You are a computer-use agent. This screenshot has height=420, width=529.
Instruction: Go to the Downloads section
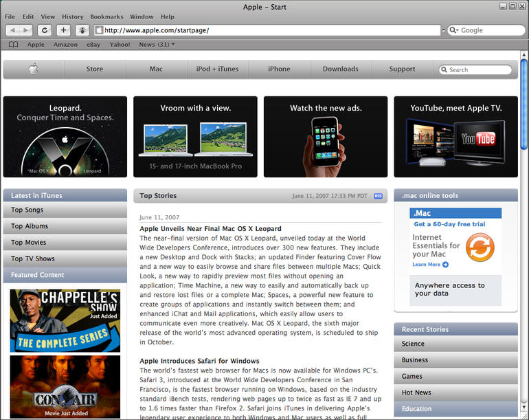[340, 69]
